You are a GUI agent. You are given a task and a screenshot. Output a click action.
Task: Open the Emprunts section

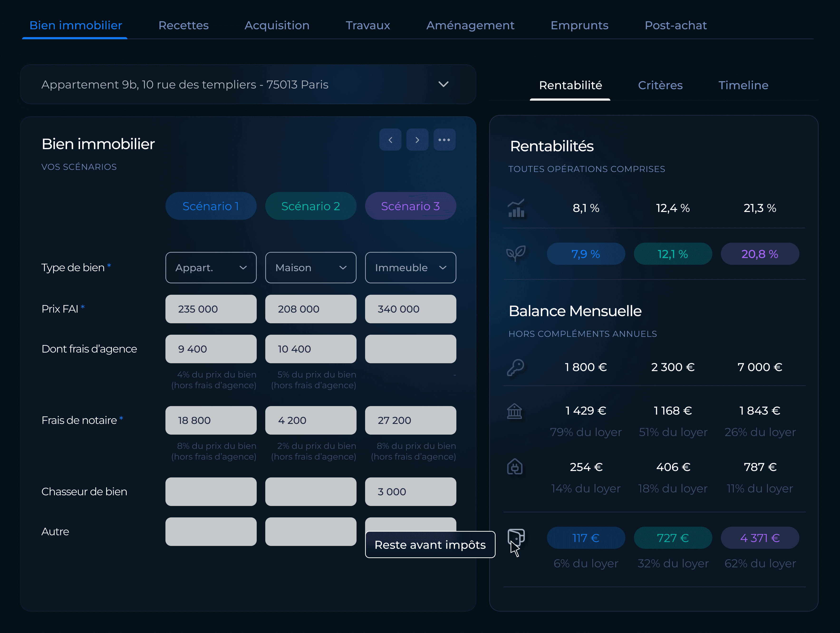coord(579,25)
